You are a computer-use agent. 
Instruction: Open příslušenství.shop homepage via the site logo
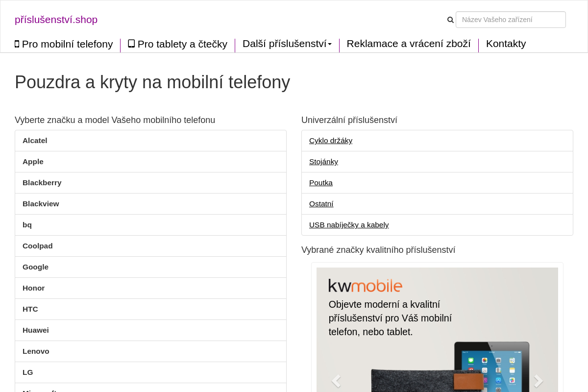click(56, 20)
